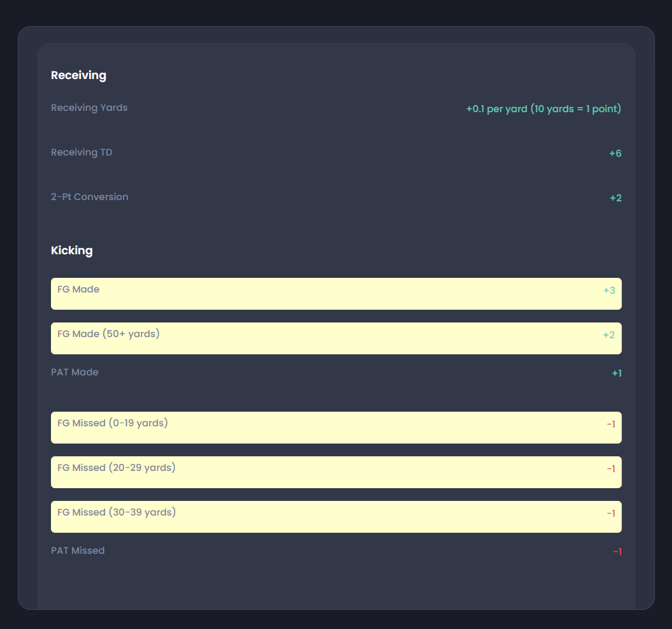This screenshot has width=672, height=629.
Task: Click the +6 Receiving TD points value
Action: tap(615, 154)
